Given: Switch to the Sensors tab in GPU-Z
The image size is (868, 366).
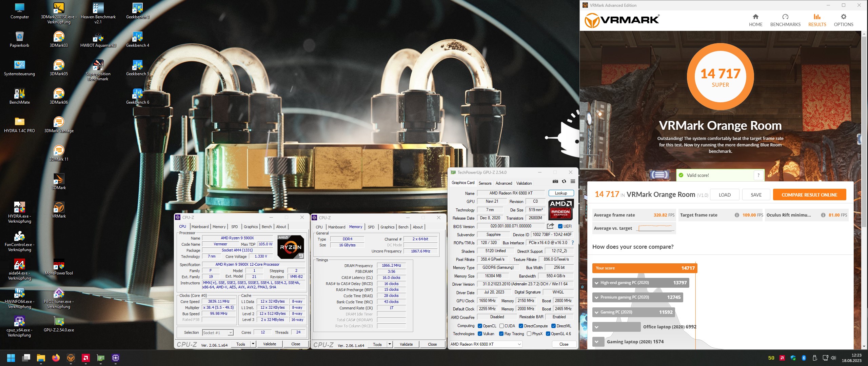Looking at the screenshot, I should coord(485,183).
